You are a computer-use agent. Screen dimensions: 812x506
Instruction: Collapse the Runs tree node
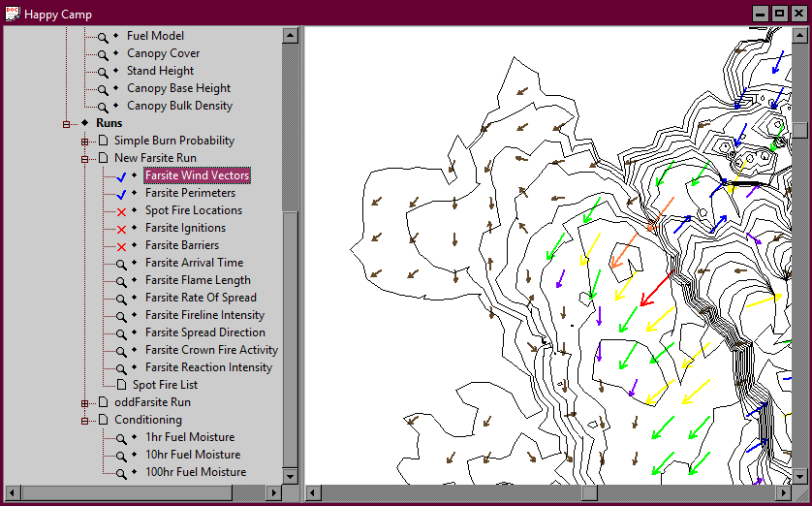coord(66,124)
